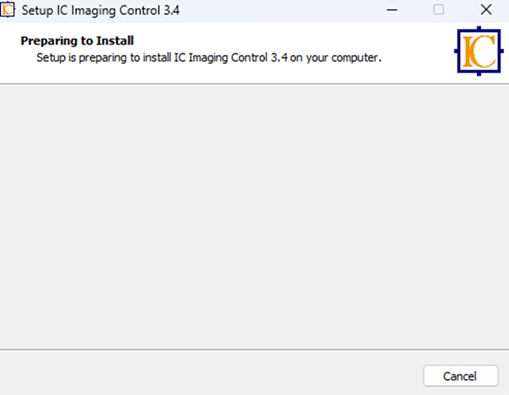The width and height of the screenshot is (509, 395).
Task: Click the empty gray installer body area
Action: click(254, 217)
